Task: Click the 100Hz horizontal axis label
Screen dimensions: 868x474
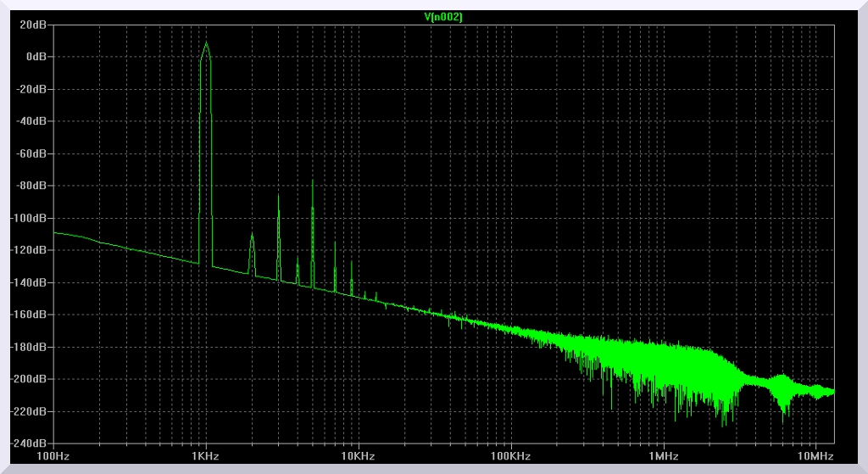Action: tap(53, 456)
